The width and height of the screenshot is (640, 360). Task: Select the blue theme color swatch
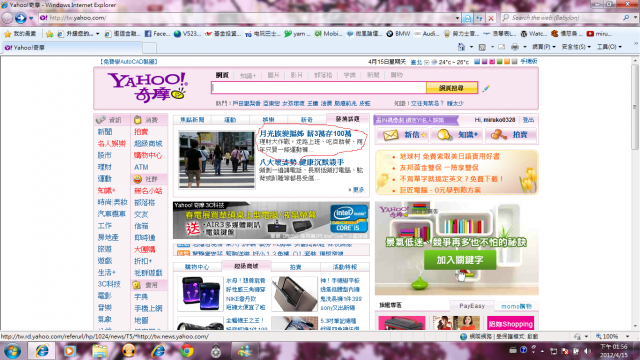(x=476, y=62)
